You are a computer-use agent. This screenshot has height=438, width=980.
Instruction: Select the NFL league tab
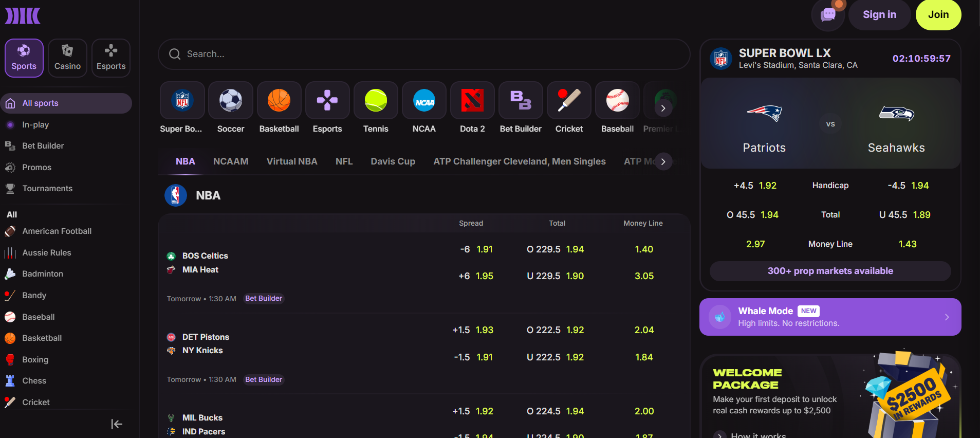point(344,161)
